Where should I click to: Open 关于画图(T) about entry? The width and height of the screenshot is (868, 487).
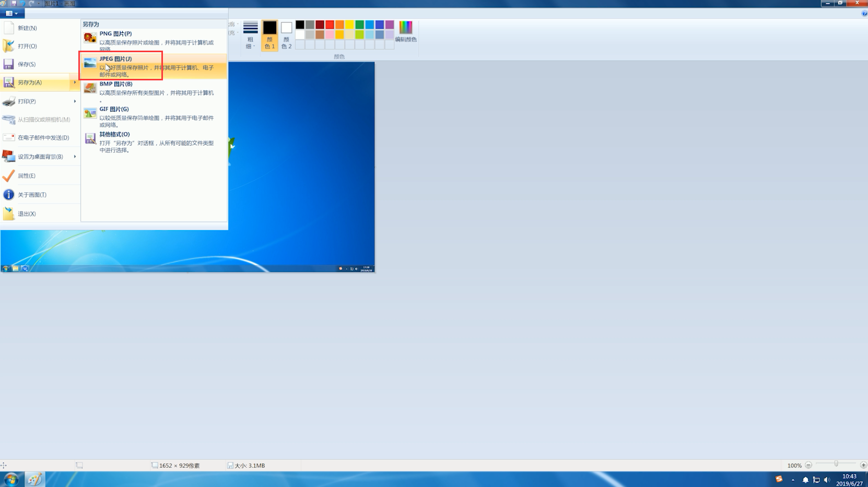[40, 195]
